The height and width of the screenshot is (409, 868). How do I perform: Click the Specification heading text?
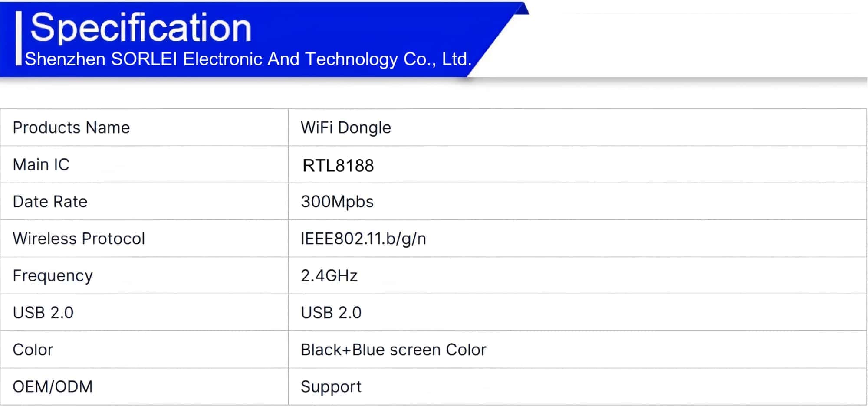click(141, 28)
